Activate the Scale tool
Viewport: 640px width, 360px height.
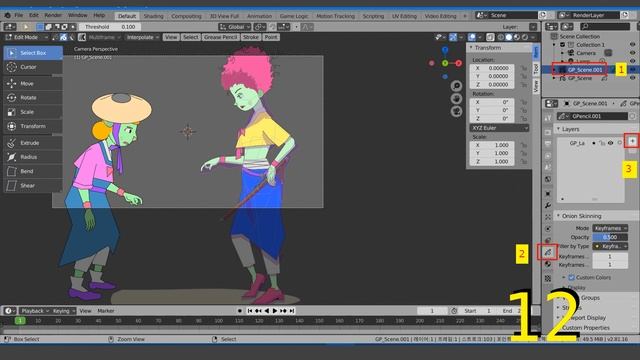point(33,112)
